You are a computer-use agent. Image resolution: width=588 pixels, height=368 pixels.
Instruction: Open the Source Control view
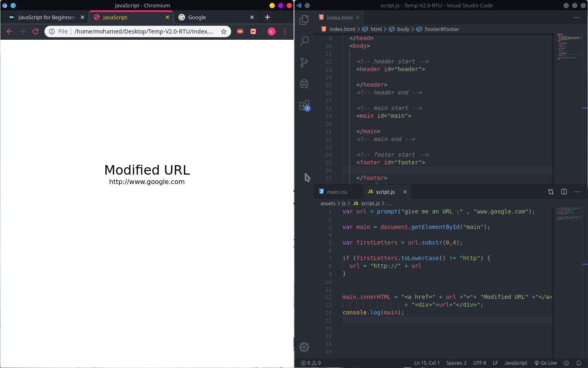click(304, 63)
